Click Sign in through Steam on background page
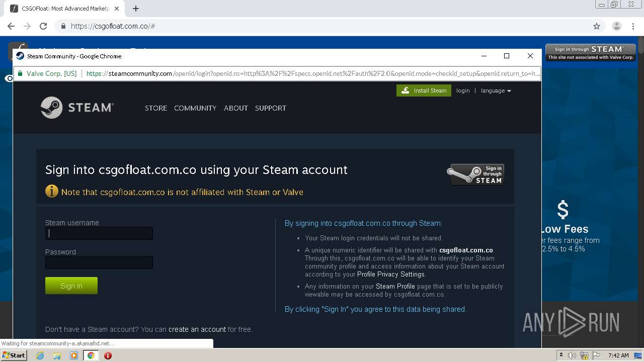 pyautogui.click(x=591, y=52)
